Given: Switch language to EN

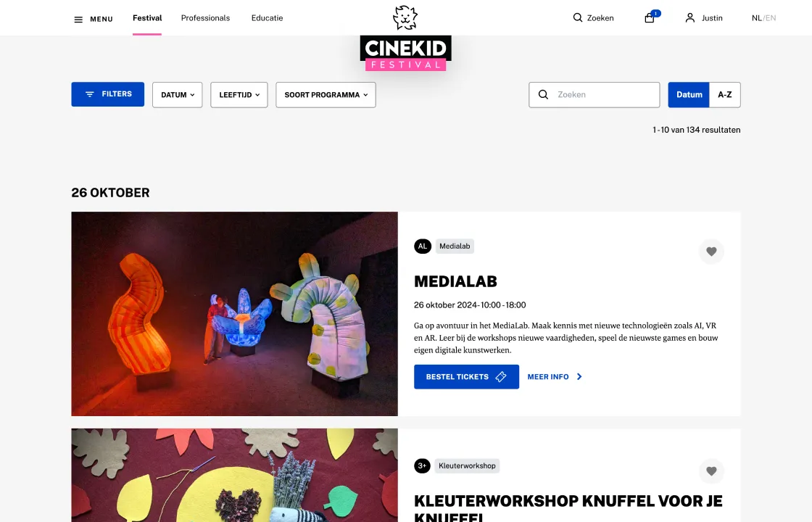Looking at the screenshot, I should point(771,18).
